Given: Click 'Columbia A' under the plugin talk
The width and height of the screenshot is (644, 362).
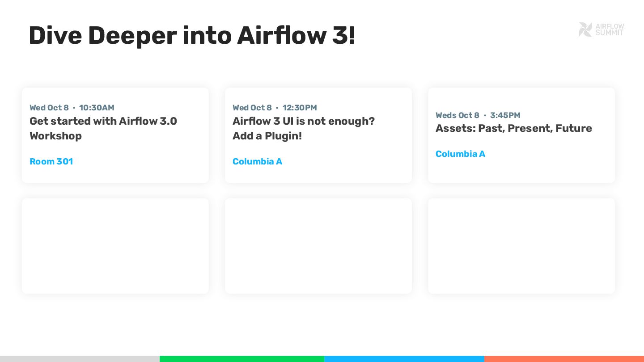Looking at the screenshot, I should pyautogui.click(x=257, y=161).
